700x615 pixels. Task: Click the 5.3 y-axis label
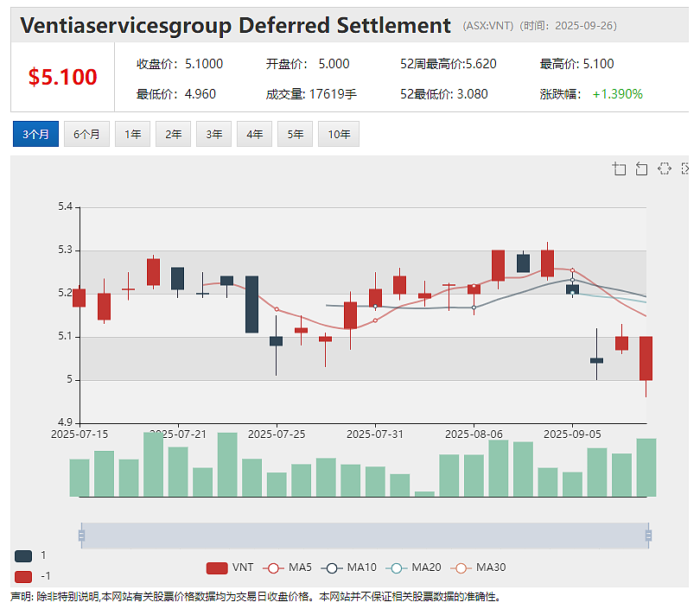tap(65, 250)
